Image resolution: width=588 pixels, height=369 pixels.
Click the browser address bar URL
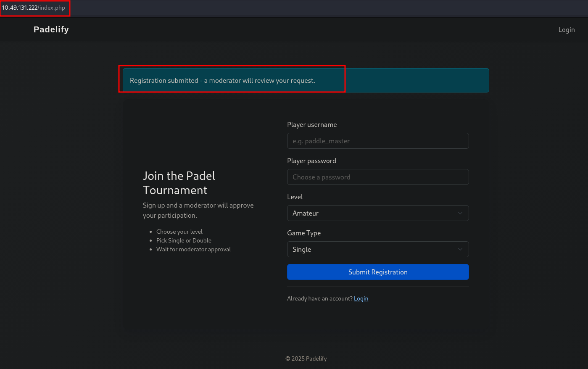point(34,8)
